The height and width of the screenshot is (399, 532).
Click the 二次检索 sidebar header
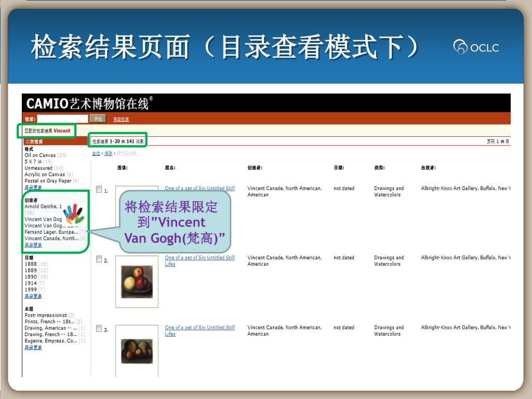click(x=34, y=141)
